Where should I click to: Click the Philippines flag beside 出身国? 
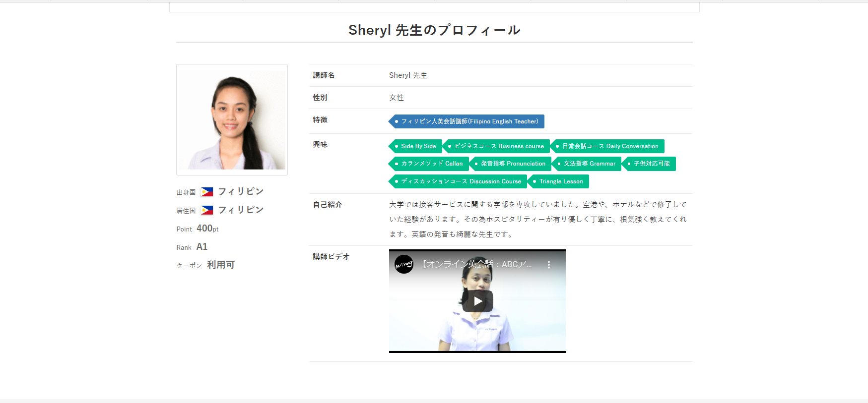tap(207, 192)
